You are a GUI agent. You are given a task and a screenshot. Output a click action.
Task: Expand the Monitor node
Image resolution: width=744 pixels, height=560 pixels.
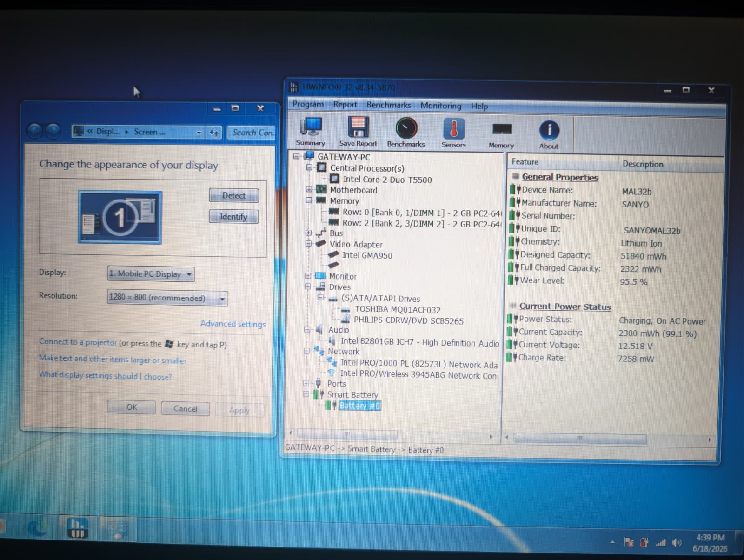308,276
